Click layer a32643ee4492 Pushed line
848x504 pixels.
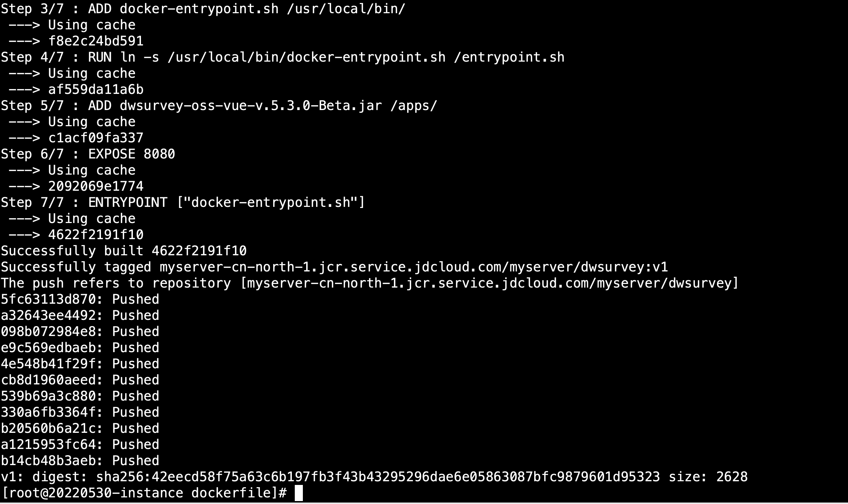[x=80, y=315]
